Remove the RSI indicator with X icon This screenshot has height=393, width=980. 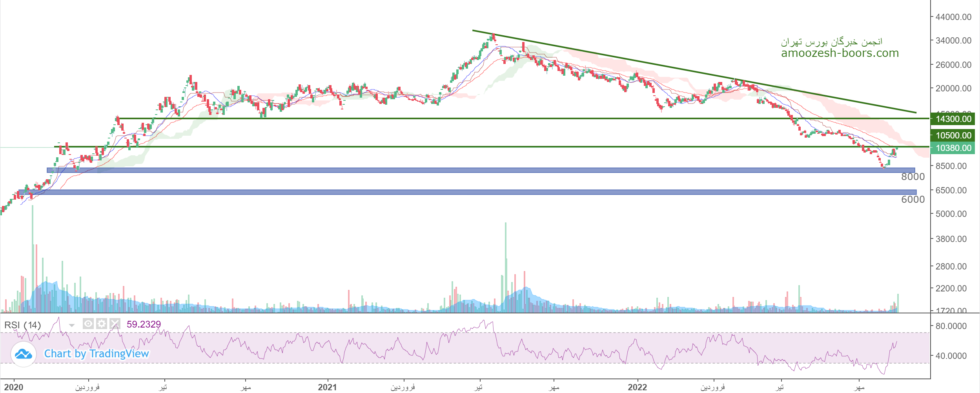(115, 324)
